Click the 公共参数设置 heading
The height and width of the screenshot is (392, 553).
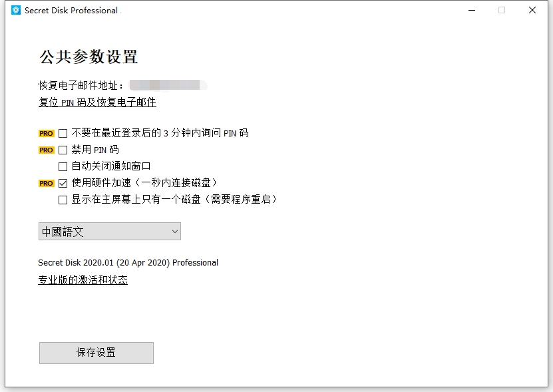(x=89, y=57)
